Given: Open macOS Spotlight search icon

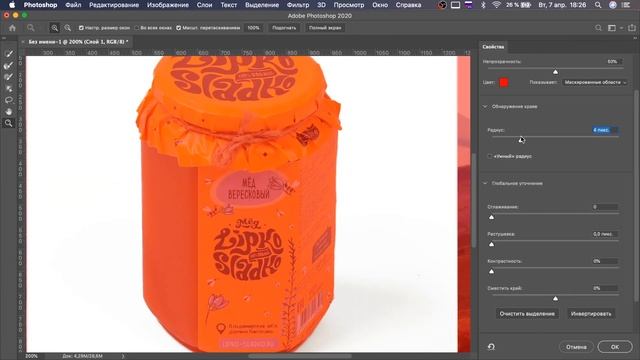Looking at the screenshot, I should (598, 5).
